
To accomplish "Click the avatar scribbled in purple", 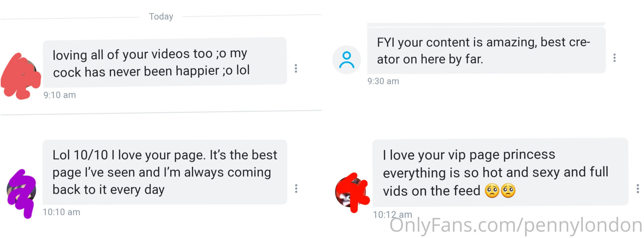I will coord(22,193).
